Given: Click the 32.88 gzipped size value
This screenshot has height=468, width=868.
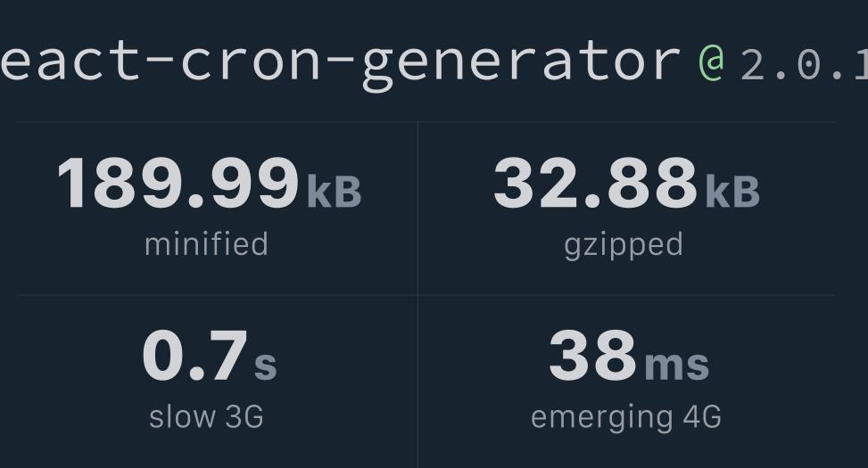Looking at the screenshot, I should (595, 185).
